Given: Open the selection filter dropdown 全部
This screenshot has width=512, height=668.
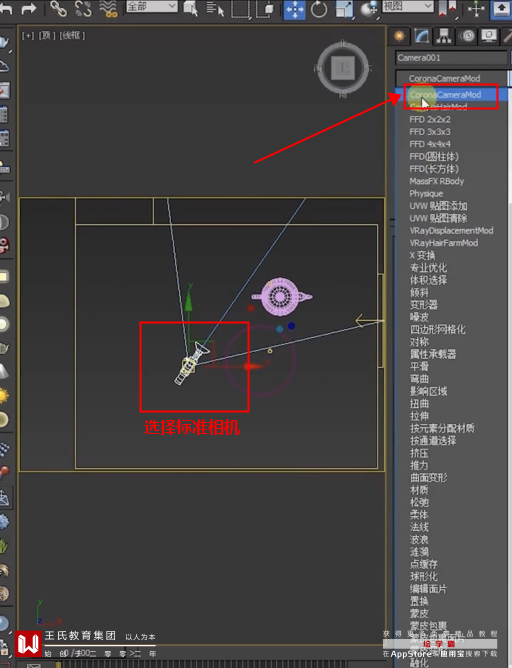Looking at the screenshot, I should pos(152,6).
